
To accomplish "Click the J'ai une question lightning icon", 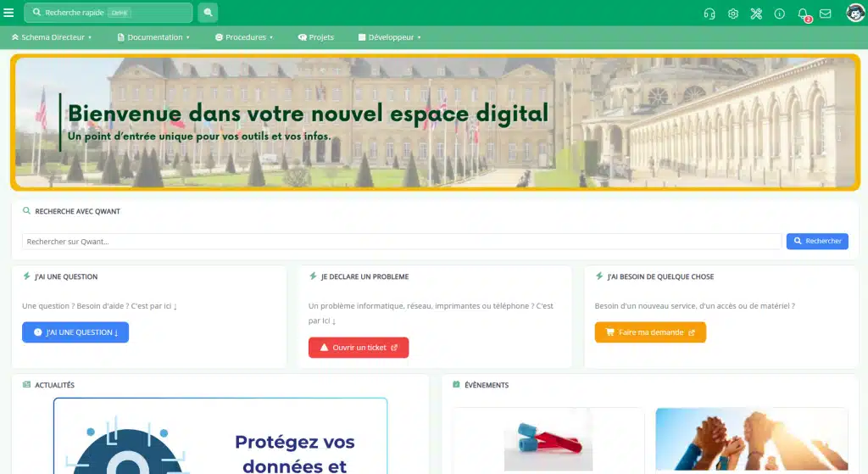I will (x=26, y=276).
